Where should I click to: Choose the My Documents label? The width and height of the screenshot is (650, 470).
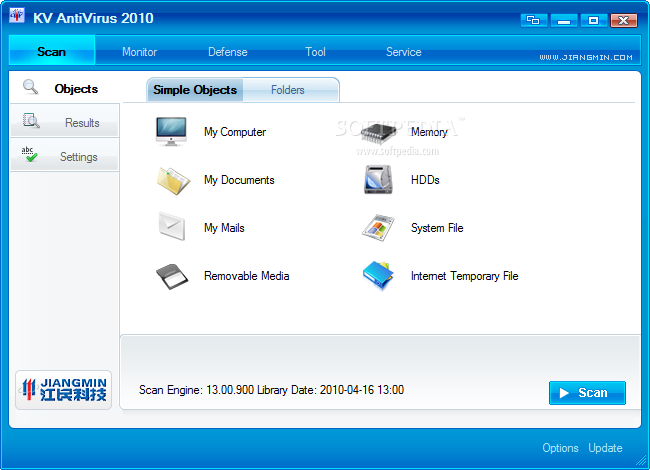pyautogui.click(x=239, y=180)
